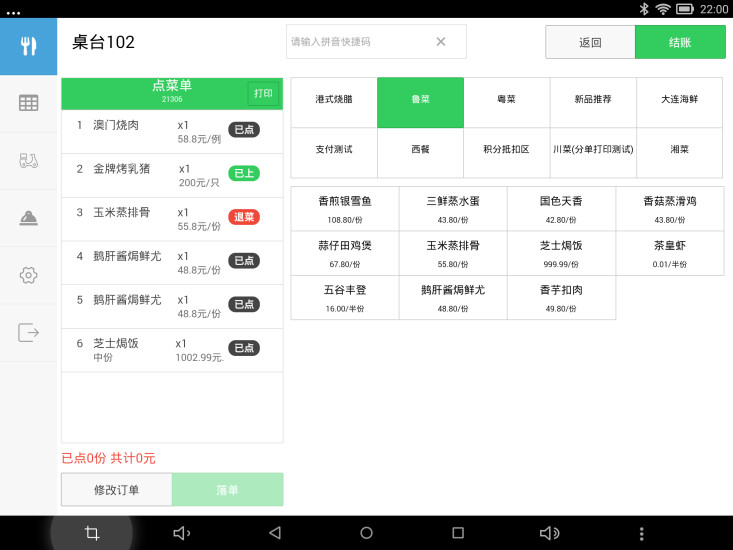The image size is (733, 550).
Task: Tap the volume up speaker icon
Action: 549,533
